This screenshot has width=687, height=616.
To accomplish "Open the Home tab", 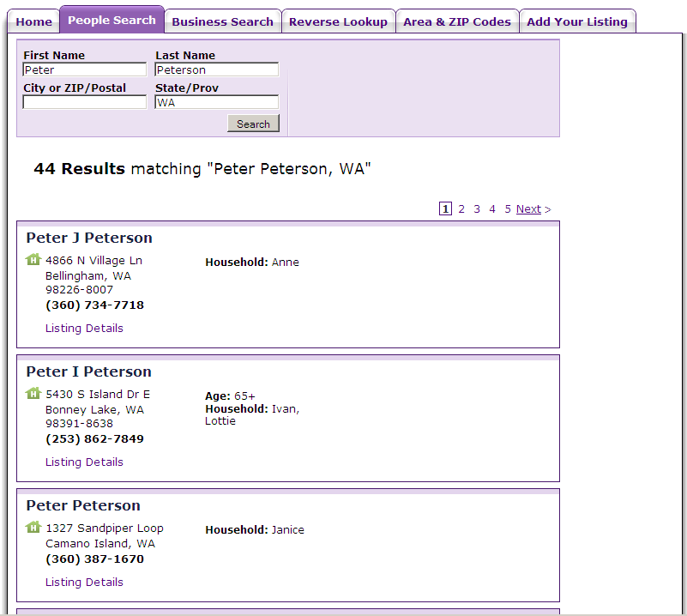I will click(x=33, y=21).
